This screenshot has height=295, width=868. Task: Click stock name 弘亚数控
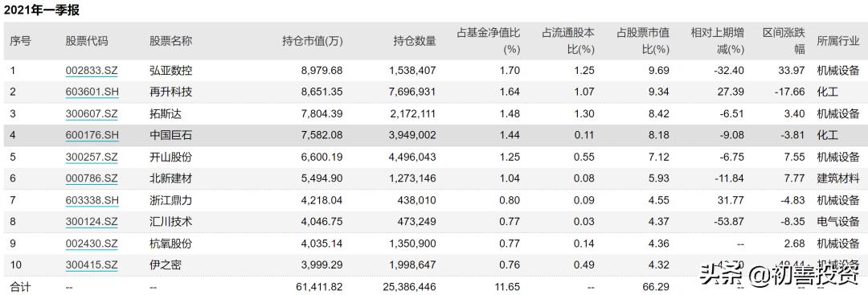[170, 71]
